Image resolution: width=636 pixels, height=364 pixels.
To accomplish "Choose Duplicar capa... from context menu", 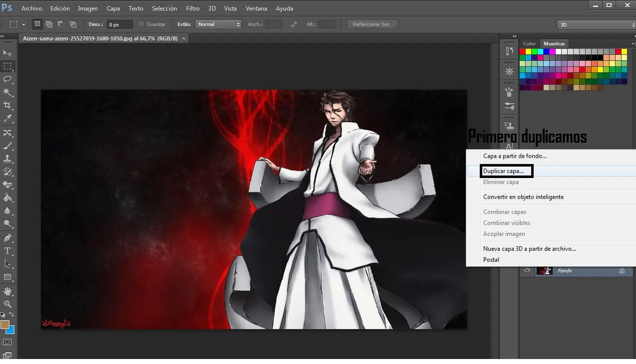I will click(x=504, y=171).
